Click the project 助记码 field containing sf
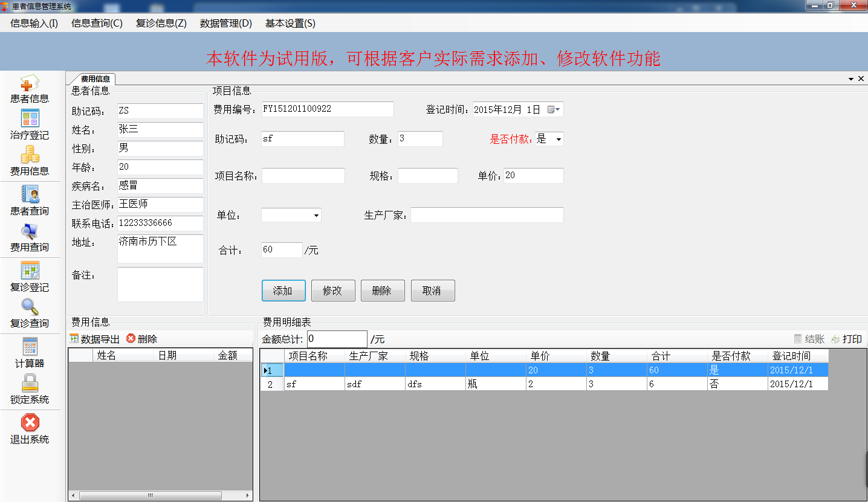This screenshot has width=868, height=502. point(302,139)
